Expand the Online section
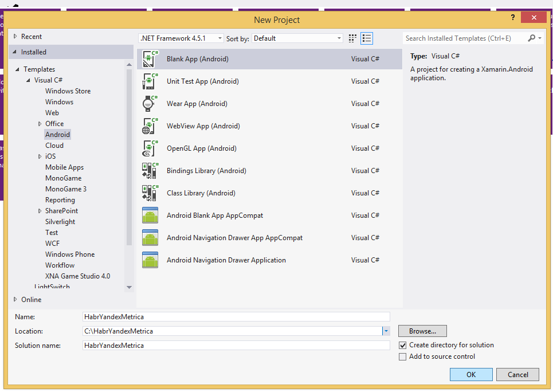 (x=15, y=299)
